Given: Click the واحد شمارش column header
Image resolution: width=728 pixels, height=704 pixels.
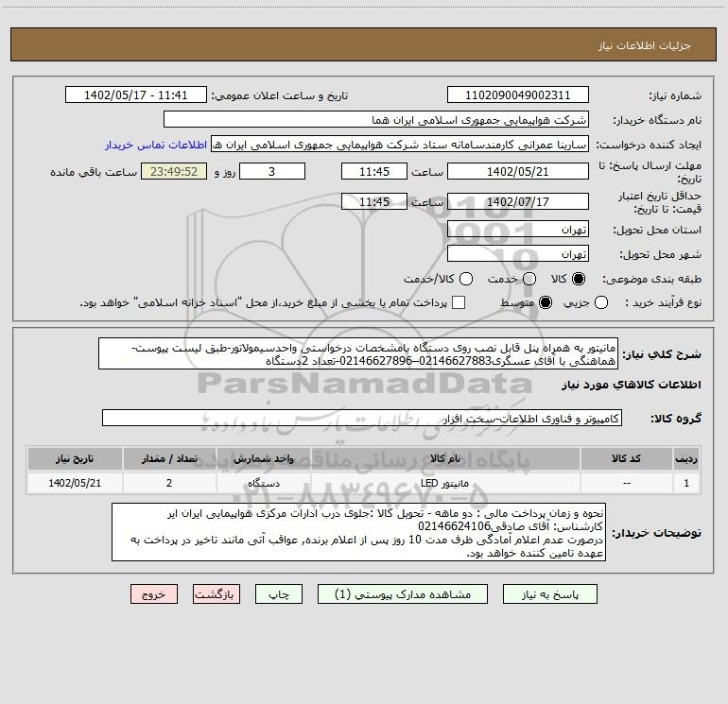Looking at the screenshot, I should (x=263, y=458).
